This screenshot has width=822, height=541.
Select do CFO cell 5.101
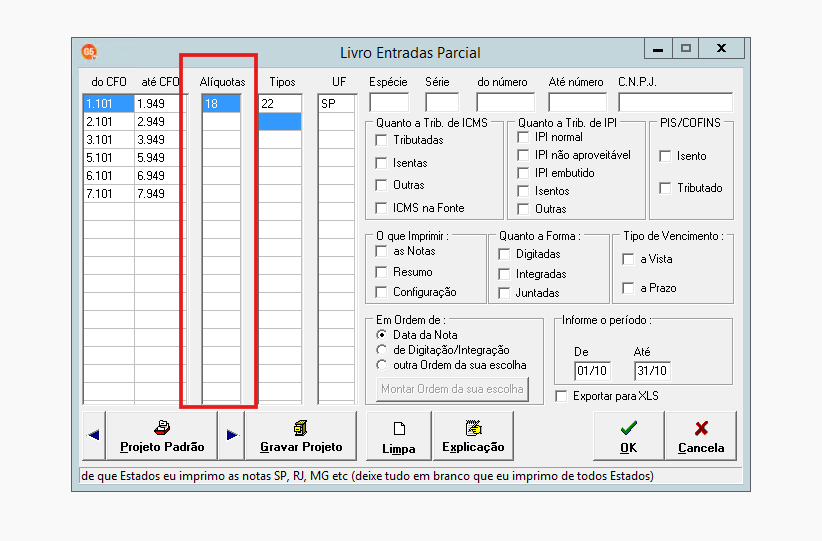coord(109,158)
